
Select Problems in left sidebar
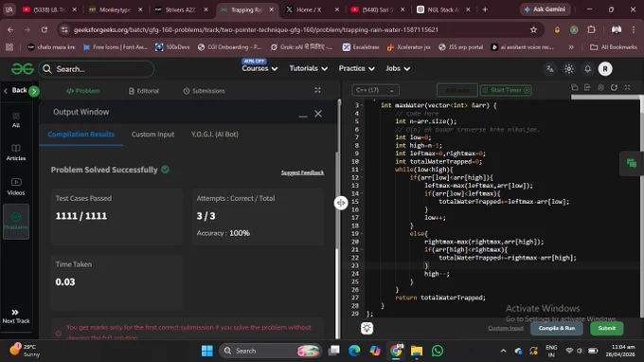16,222
